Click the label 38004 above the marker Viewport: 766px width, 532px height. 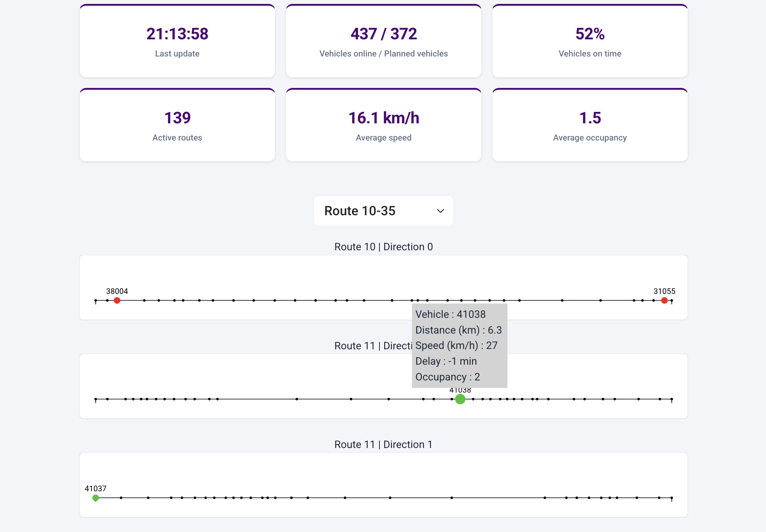click(117, 291)
